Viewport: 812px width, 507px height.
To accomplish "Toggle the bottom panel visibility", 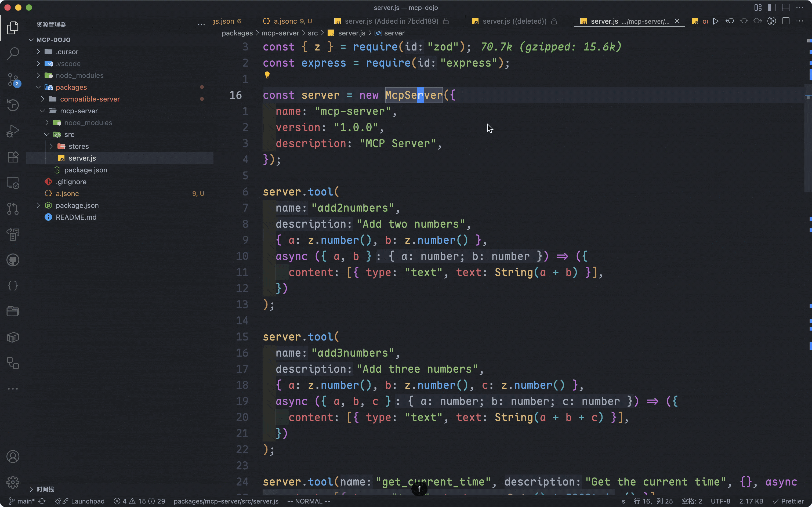I will (785, 7).
